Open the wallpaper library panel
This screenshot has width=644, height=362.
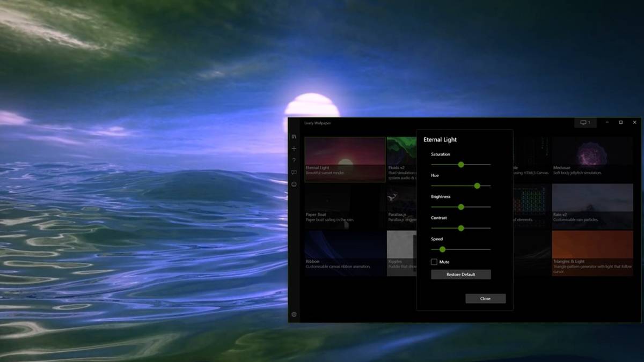(294, 138)
